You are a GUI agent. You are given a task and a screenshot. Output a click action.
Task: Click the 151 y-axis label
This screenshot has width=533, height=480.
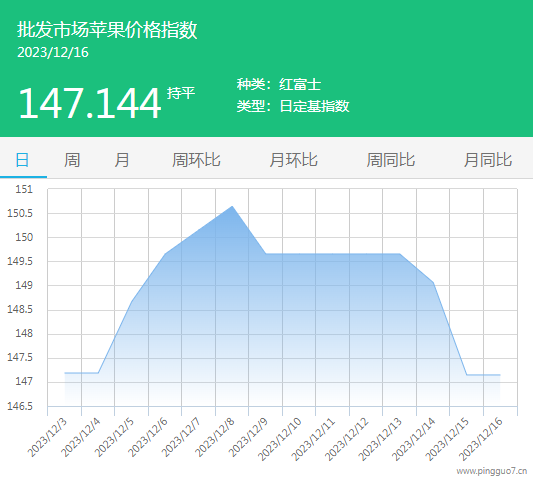pyautogui.click(x=24, y=189)
